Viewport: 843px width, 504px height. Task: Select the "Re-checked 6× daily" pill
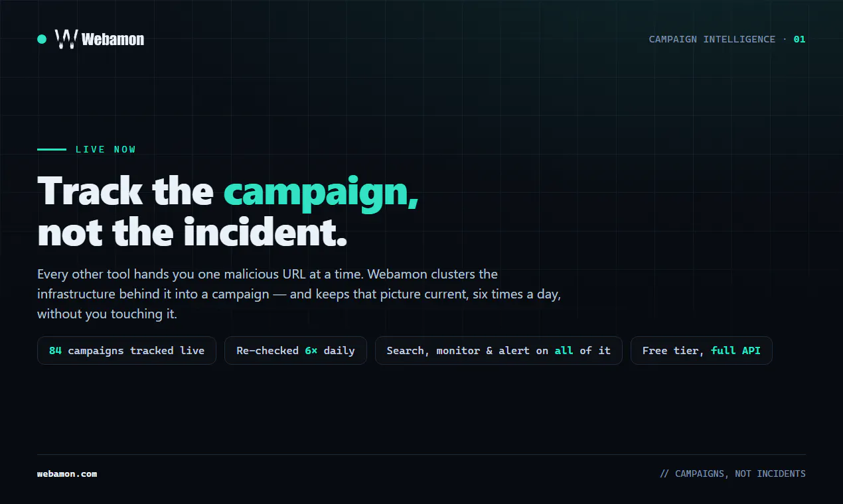[295, 350]
